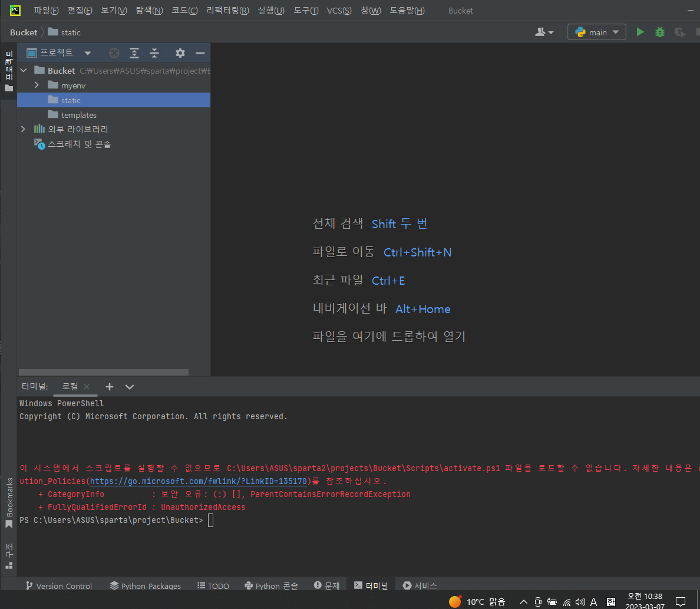
Task: Toggle the 프로젝트 side tool window button
Action: pyautogui.click(x=8, y=71)
